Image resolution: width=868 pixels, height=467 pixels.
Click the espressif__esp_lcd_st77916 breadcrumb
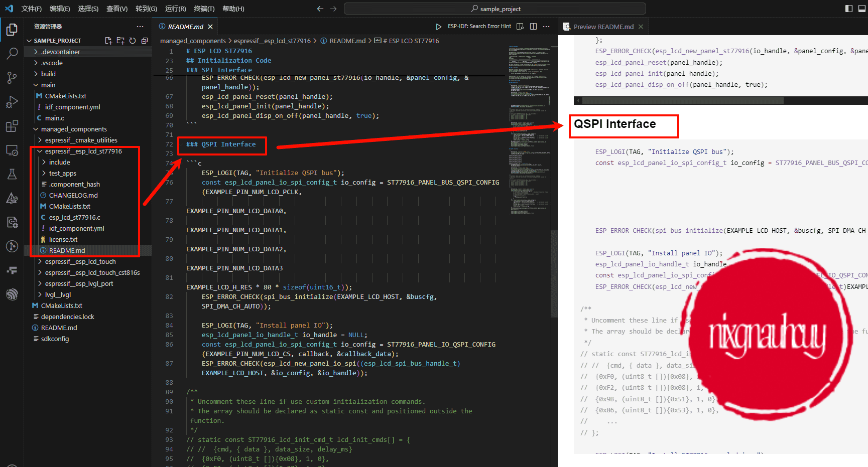(272, 41)
